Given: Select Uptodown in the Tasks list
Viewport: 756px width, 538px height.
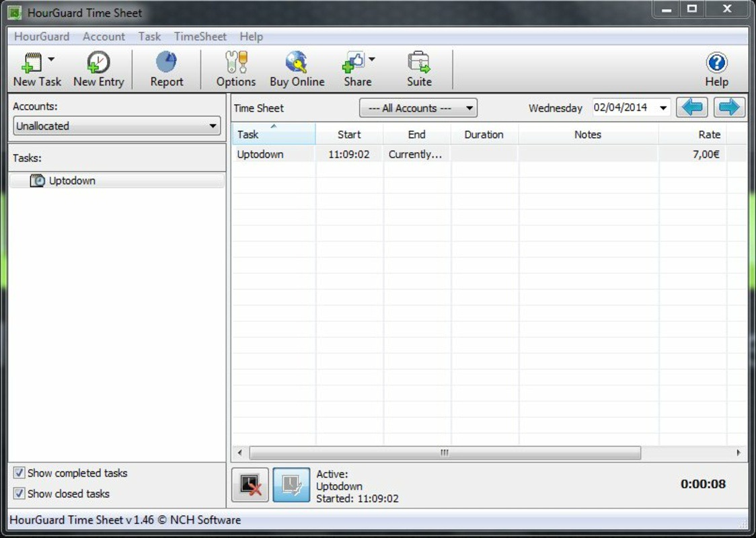Looking at the screenshot, I should tap(116, 181).
